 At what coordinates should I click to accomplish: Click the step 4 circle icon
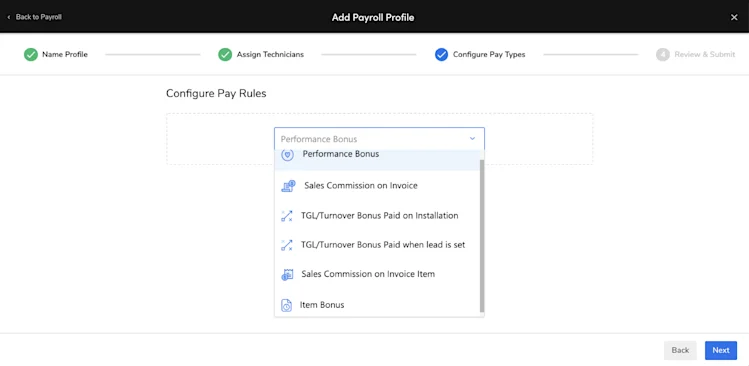[x=663, y=54]
